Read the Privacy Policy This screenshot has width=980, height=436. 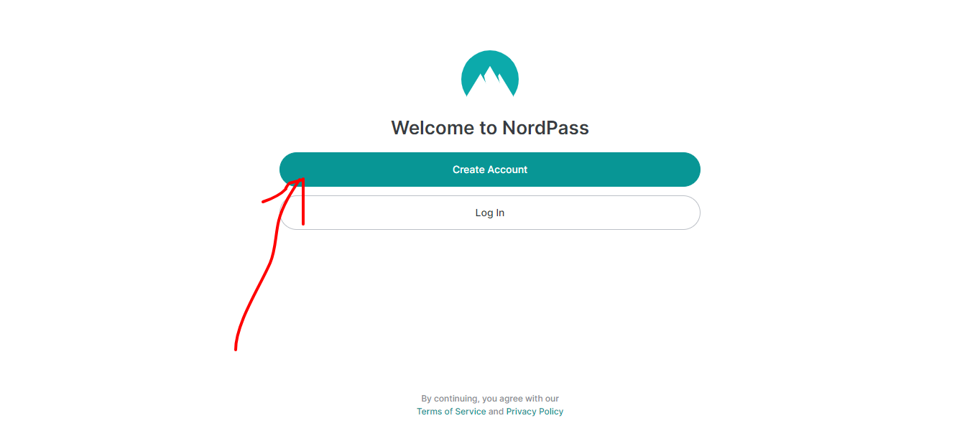(535, 412)
